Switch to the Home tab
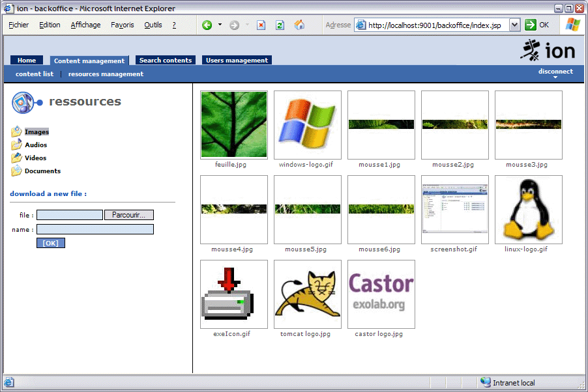The width and height of the screenshot is (588, 392). click(27, 61)
